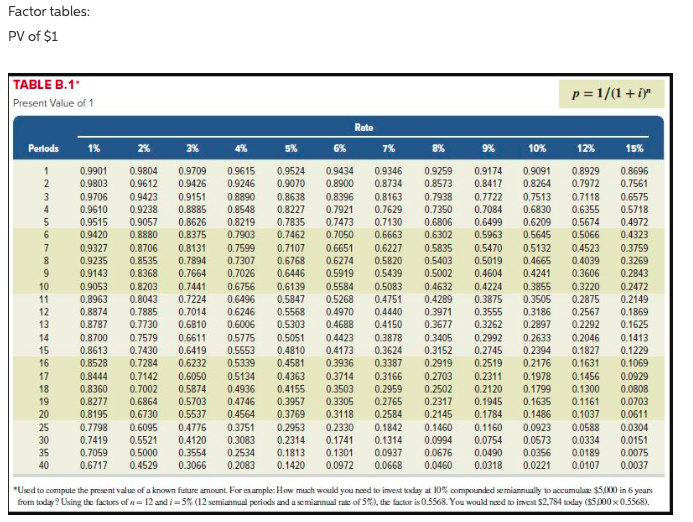The width and height of the screenshot is (693, 522).
Task: Select the 10% column header
Action: click(x=537, y=149)
